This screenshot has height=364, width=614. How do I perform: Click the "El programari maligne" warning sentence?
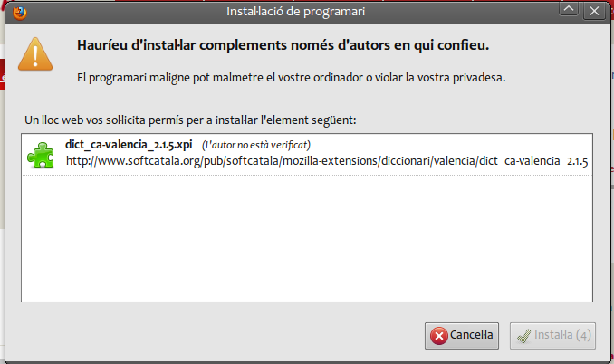[291, 78]
